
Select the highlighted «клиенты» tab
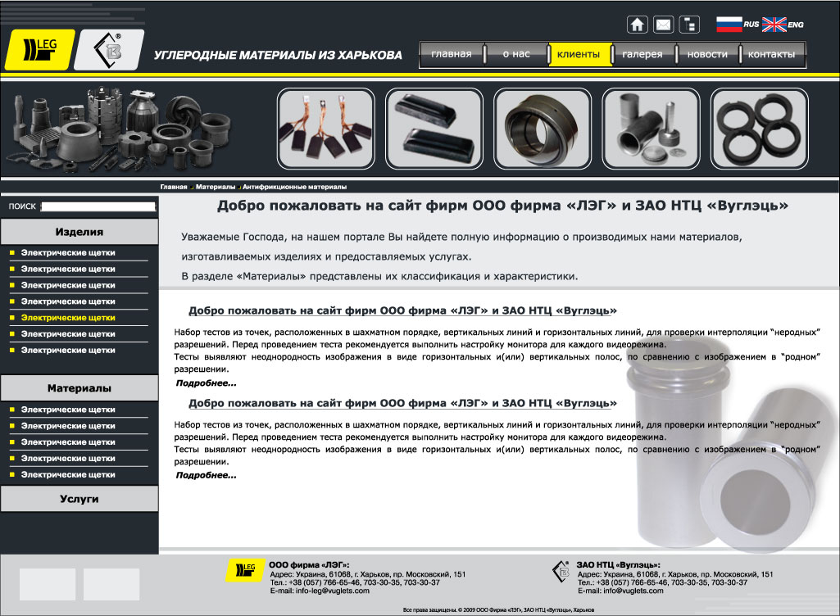579,54
